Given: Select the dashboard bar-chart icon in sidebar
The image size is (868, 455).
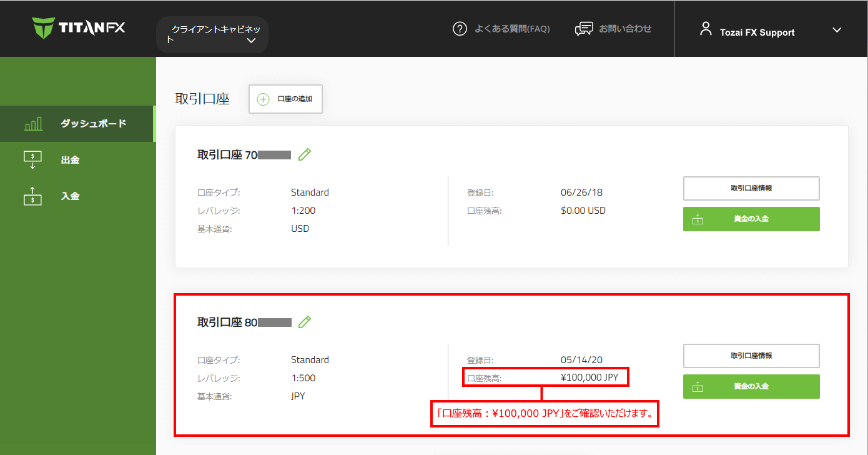Looking at the screenshot, I should (32, 123).
